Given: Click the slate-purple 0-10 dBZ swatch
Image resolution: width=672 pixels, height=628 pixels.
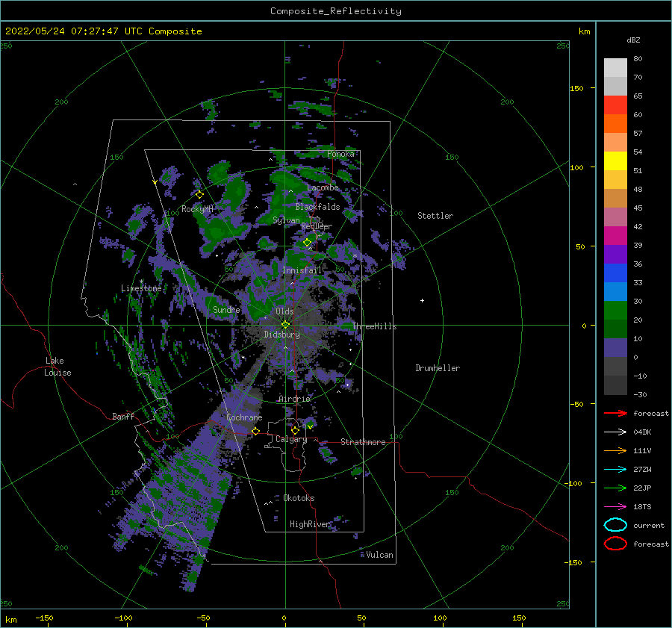Looking at the screenshot, I should point(615,348).
